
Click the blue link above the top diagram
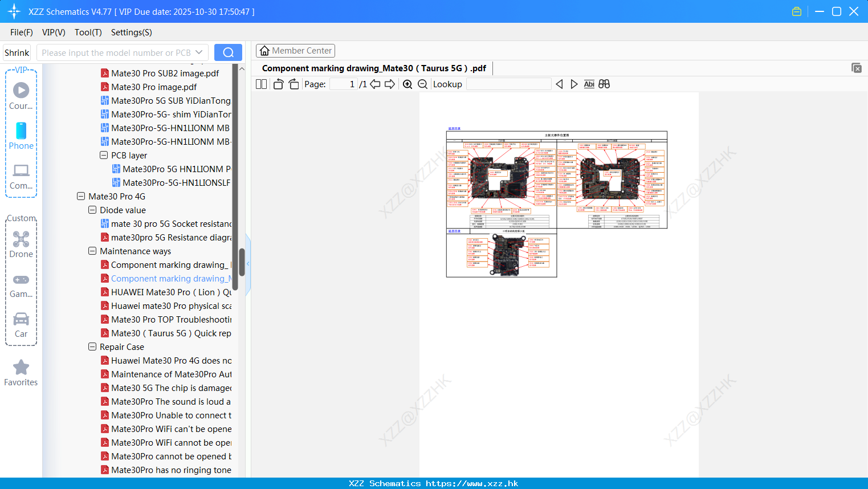pos(454,129)
